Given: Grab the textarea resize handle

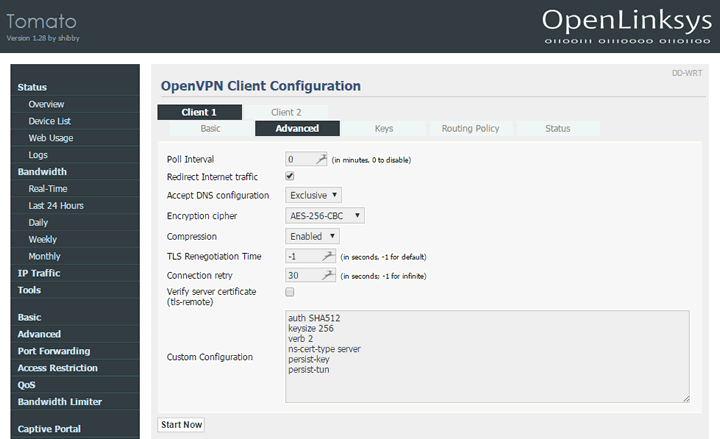Looking at the screenshot, I should click(686, 399).
